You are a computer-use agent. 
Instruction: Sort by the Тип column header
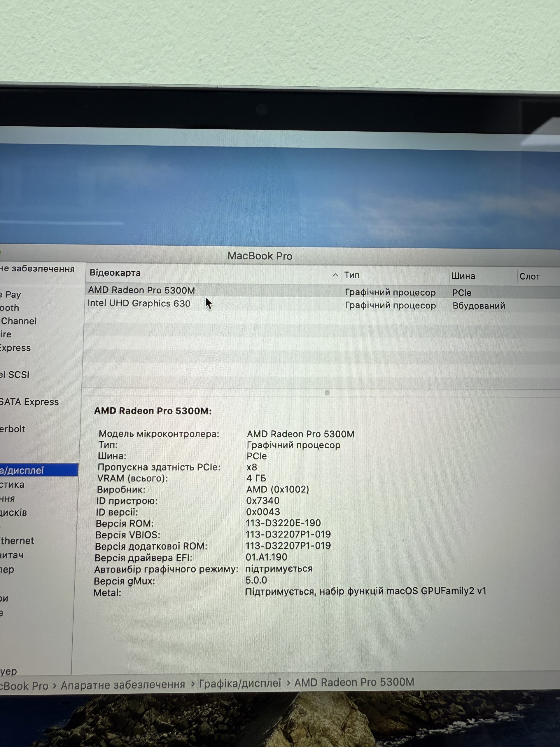coord(352,275)
